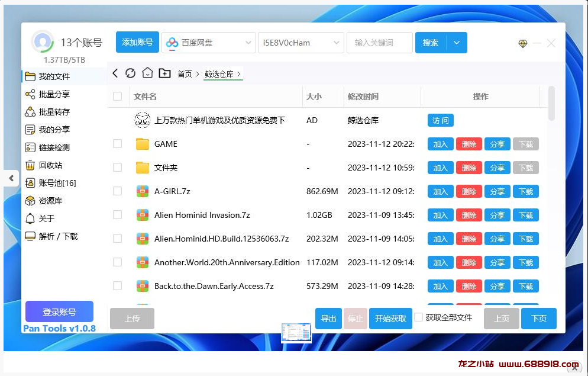Focus the 输入关键词 search field
The width and height of the screenshot is (588, 376).
tap(380, 43)
